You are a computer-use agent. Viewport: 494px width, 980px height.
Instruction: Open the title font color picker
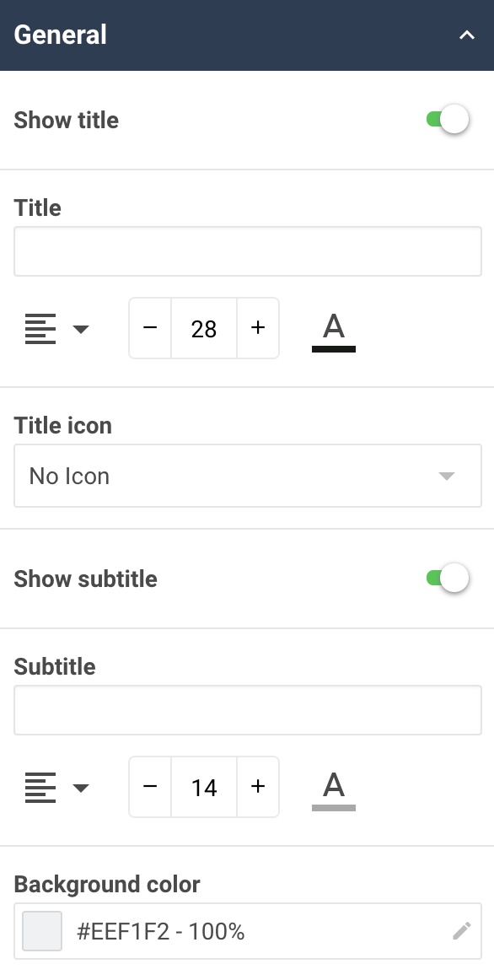[x=333, y=327]
